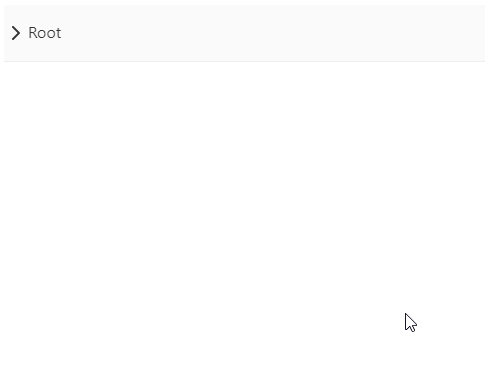Click the right-pointing arrow icon
Image resolution: width=490 pixels, height=381 pixels.
16,33
